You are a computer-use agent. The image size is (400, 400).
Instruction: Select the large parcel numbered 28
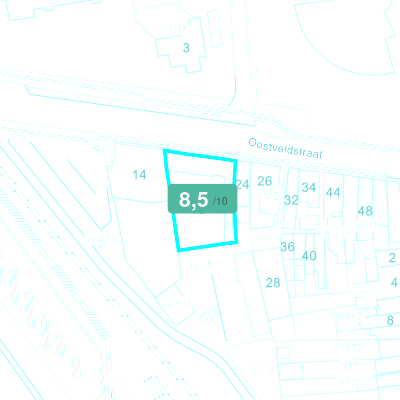click(273, 283)
